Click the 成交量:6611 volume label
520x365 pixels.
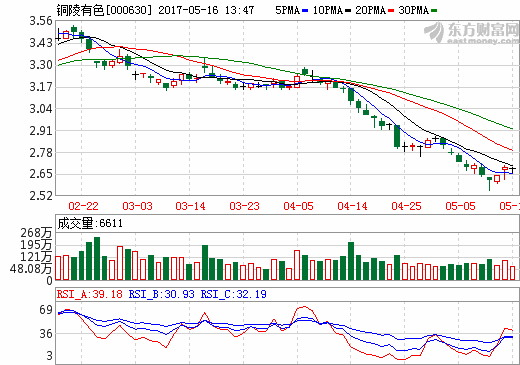click(x=90, y=223)
